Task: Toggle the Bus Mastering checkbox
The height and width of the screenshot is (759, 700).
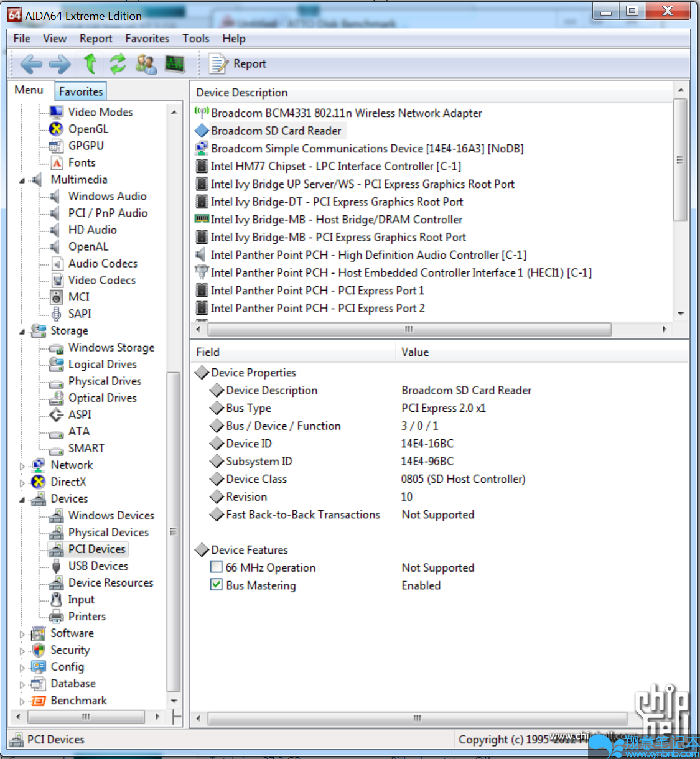Action: [x=216, y=585]
